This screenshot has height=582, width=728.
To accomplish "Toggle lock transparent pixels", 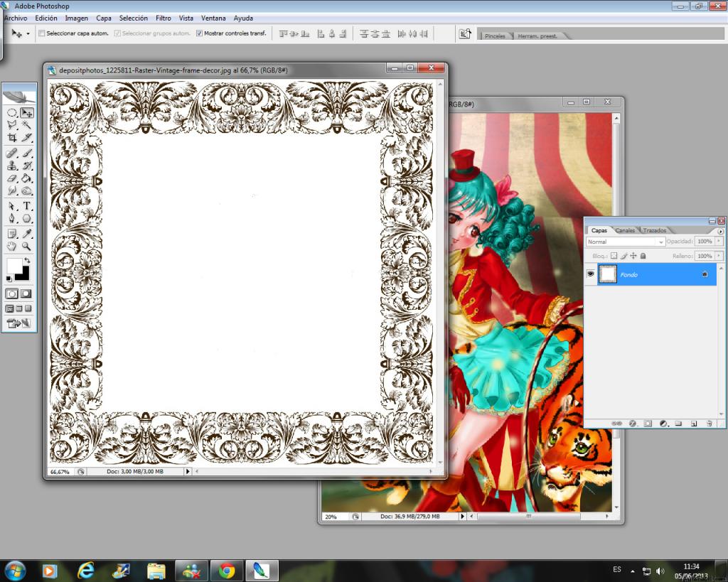I will [614, 256].
